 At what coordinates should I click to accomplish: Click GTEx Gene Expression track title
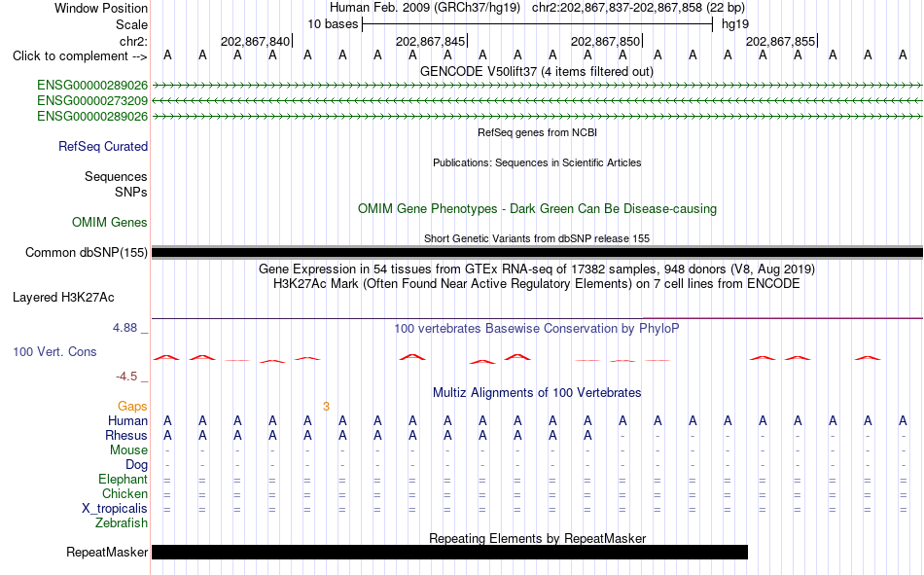pos(536,269)
